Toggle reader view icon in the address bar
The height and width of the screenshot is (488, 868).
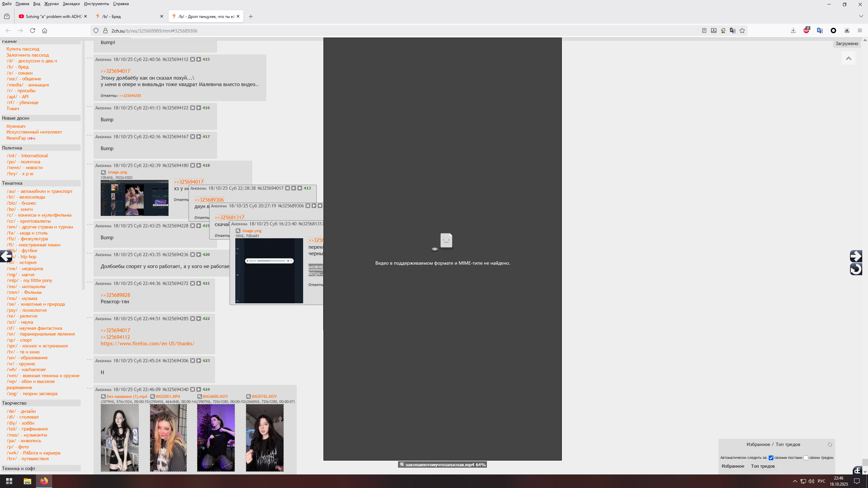pyautogui.click(x=704, y=30)
